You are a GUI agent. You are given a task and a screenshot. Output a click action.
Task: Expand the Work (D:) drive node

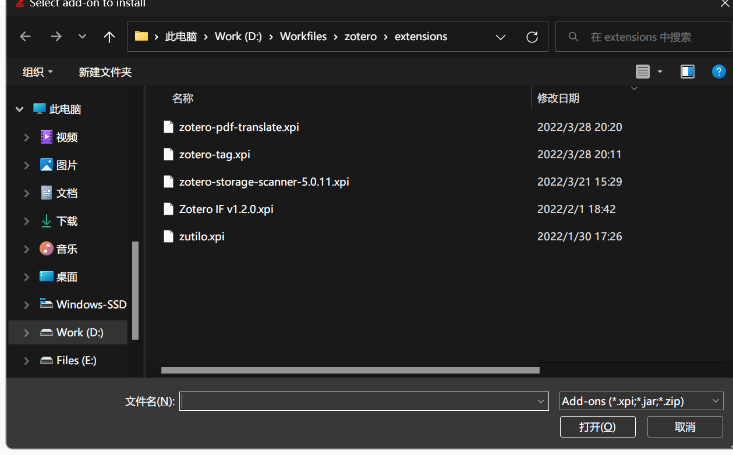point(27,333)
